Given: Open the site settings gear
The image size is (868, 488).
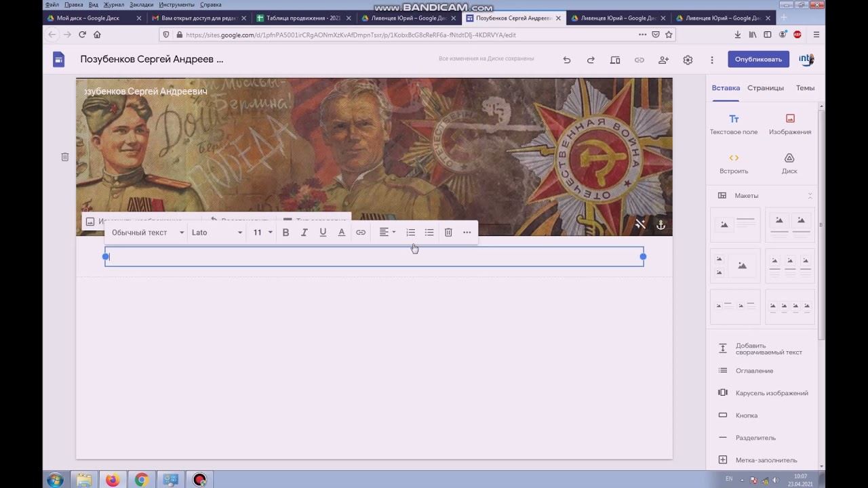Looking at the screenshot, I should (x=688, y=60).
